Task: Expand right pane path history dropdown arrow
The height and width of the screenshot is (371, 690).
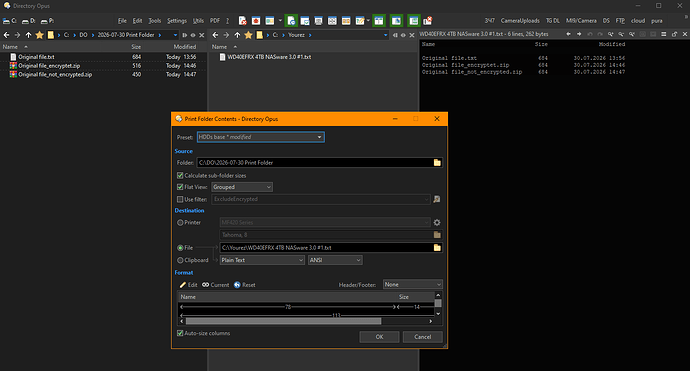Action: tap(385, 35)
